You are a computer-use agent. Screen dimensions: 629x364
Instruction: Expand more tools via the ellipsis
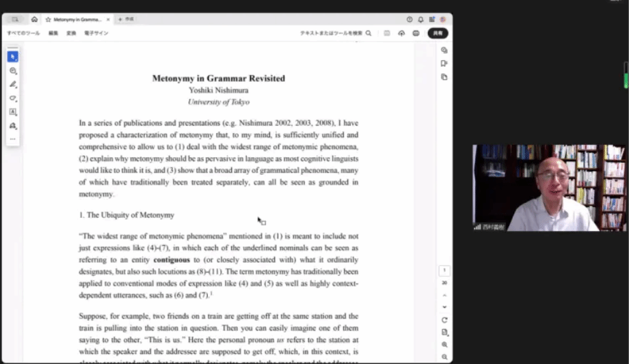click(12, 139)
